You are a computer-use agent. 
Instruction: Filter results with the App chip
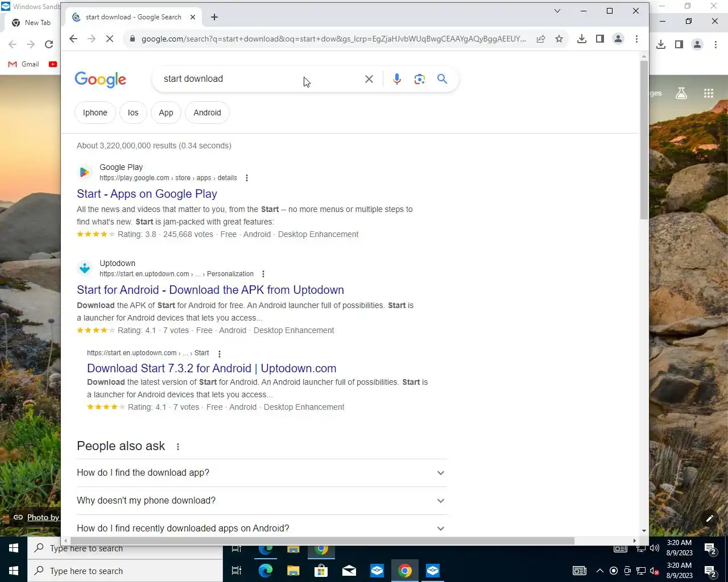166,113
